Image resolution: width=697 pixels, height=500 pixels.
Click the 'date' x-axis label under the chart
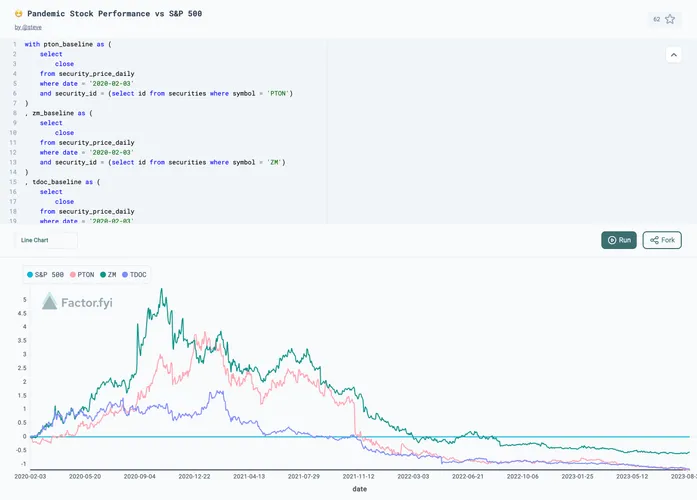[359, 489]
